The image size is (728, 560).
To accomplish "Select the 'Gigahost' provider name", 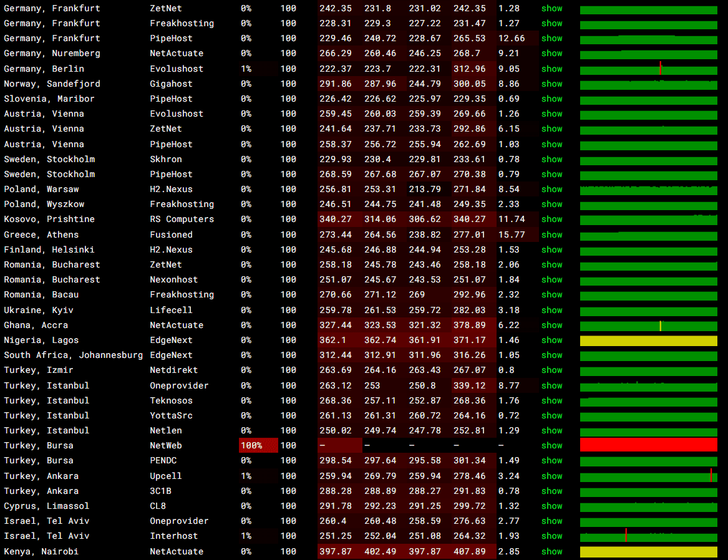I will pos(171,84).
